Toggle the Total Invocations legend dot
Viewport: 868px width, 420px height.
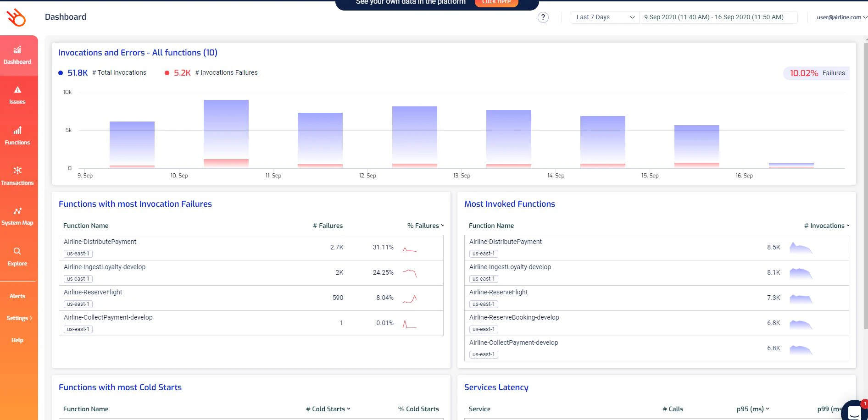(61, 73)
